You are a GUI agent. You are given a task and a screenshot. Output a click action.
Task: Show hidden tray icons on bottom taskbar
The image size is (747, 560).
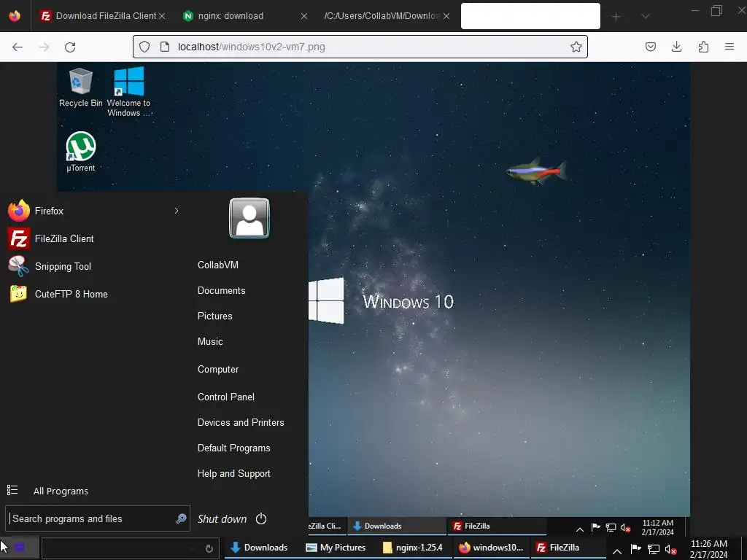coord(617,551)
